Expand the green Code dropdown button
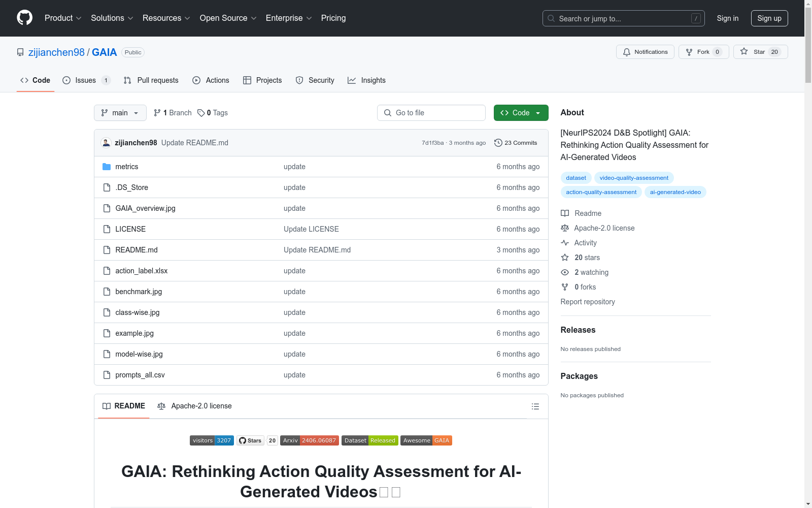This screenshot has height=508, width=812. coord(521,113)
